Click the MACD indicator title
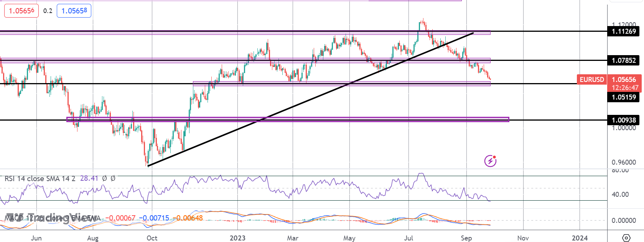 coord(53,218)
